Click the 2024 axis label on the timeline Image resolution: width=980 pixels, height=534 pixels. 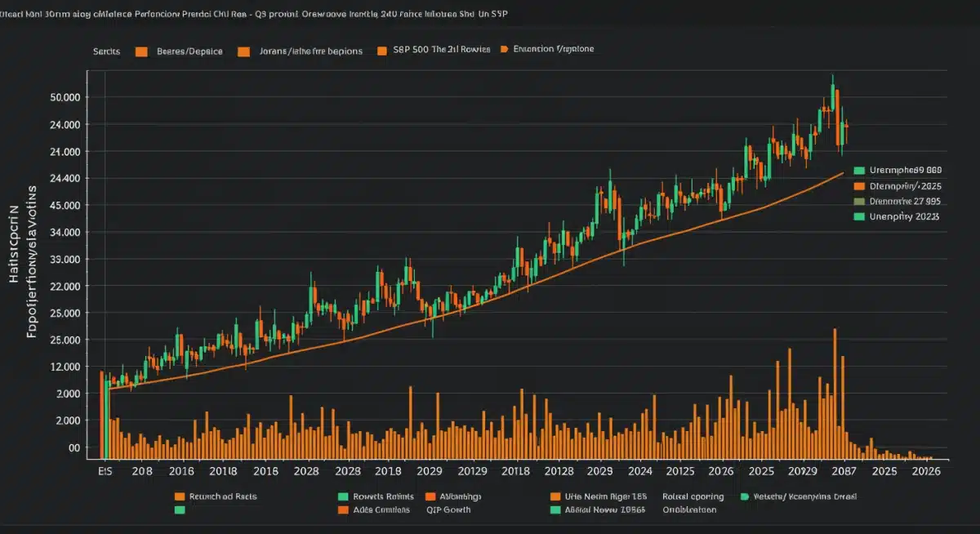coord(642,471)
